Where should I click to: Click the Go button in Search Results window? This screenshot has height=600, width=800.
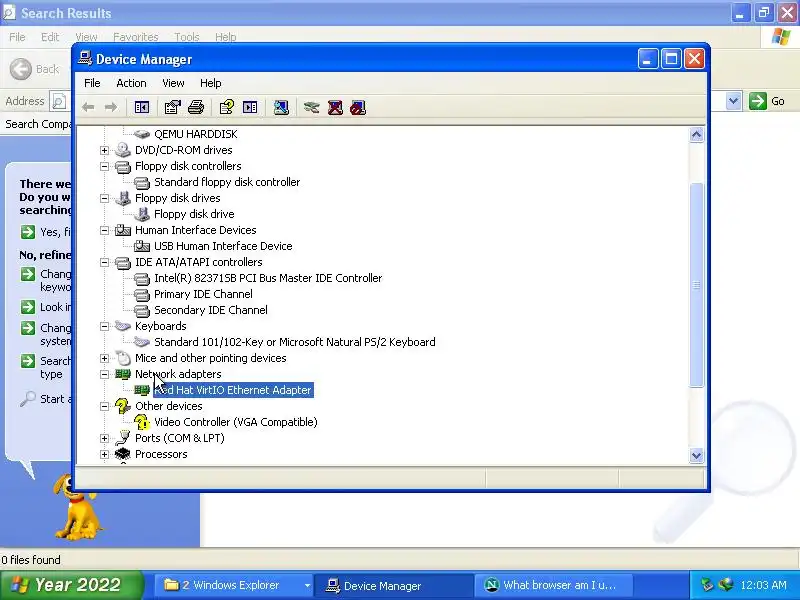tap(767, 101)
